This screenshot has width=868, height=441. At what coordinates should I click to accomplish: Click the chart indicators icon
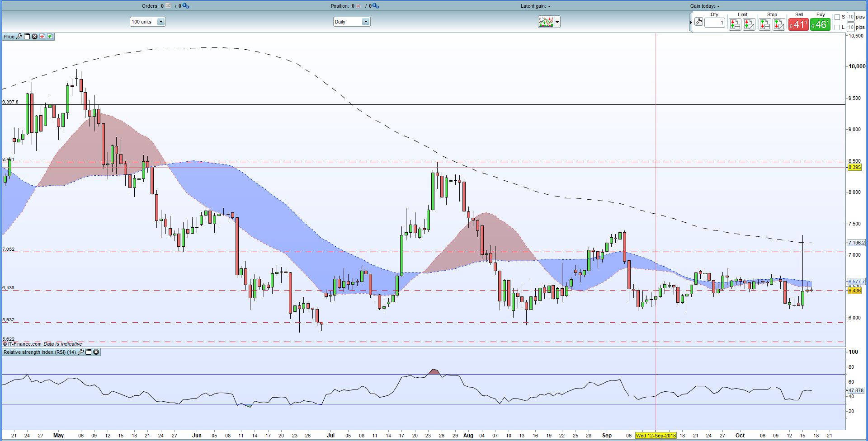[546, 22]
